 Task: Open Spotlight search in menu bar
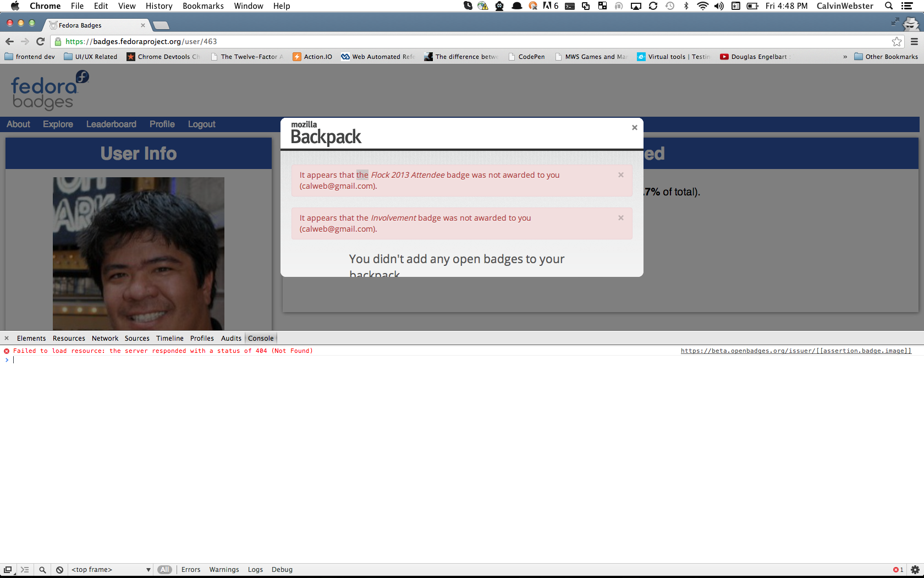tap(889, 6)
